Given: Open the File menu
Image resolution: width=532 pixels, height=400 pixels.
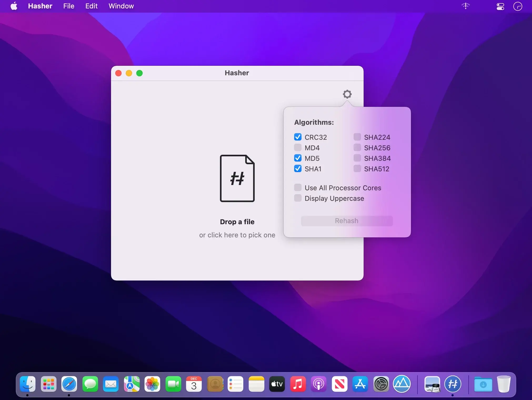Looking at the screenshot, I should pyautogui.click(x=69, y=6).
